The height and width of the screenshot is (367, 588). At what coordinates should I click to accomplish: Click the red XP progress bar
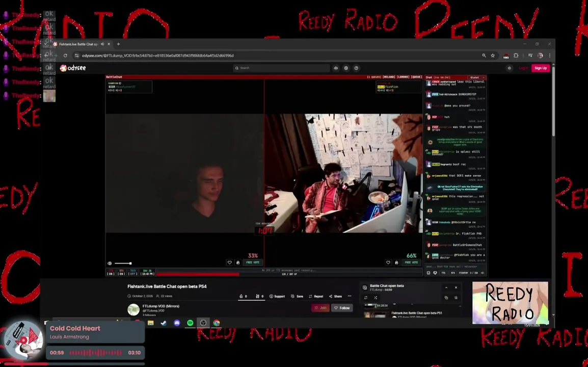[x=198, y=274]
